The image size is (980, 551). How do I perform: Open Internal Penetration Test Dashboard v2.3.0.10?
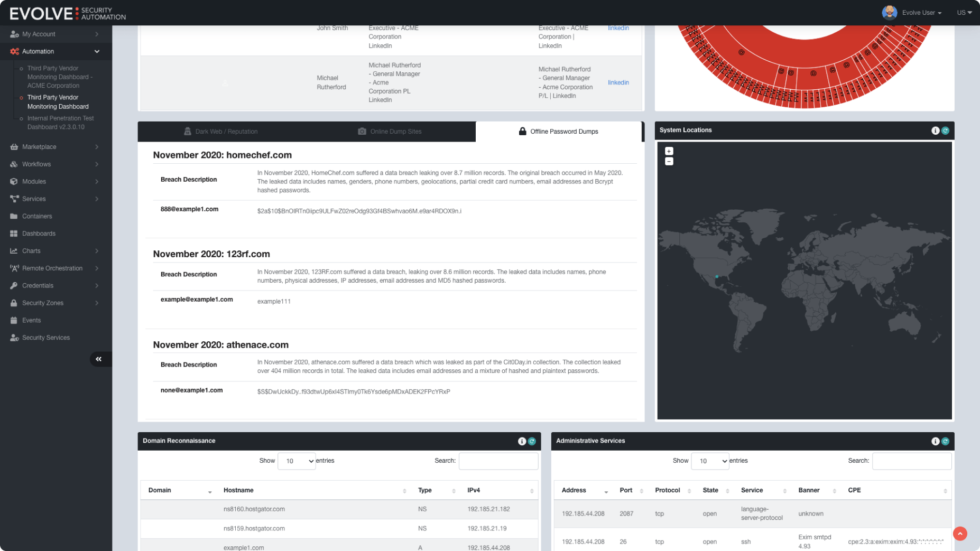(x=60, y=123)
